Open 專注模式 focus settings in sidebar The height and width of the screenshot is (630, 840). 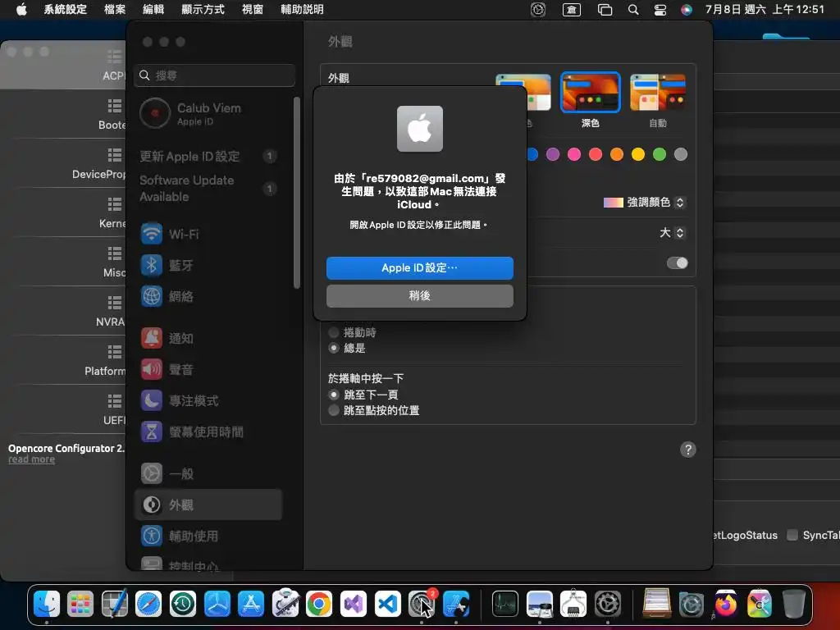pyautogui.click(x=208, y=400)
